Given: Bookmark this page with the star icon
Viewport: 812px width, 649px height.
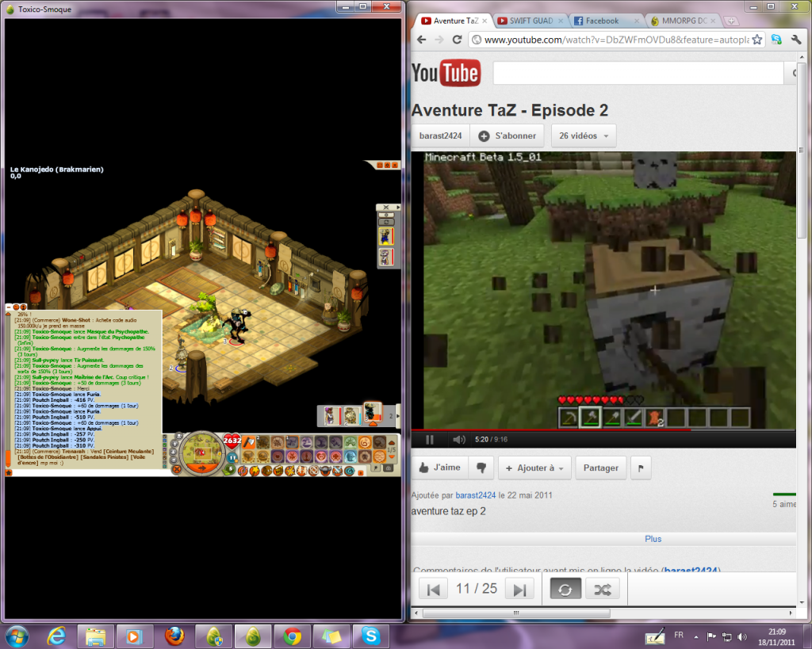Looking at the screenshot, I should 757,40.
